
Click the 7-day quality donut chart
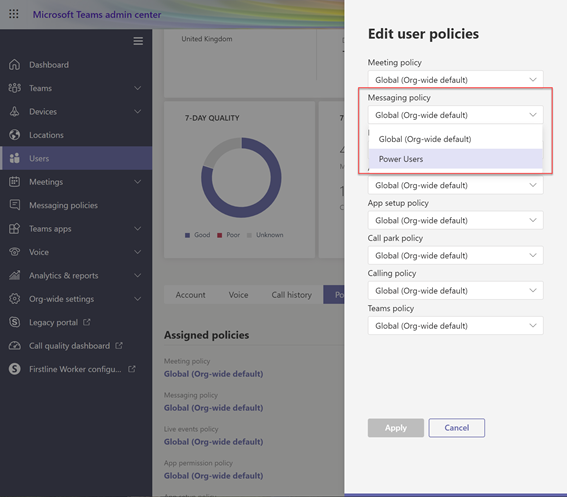point(241,177)
